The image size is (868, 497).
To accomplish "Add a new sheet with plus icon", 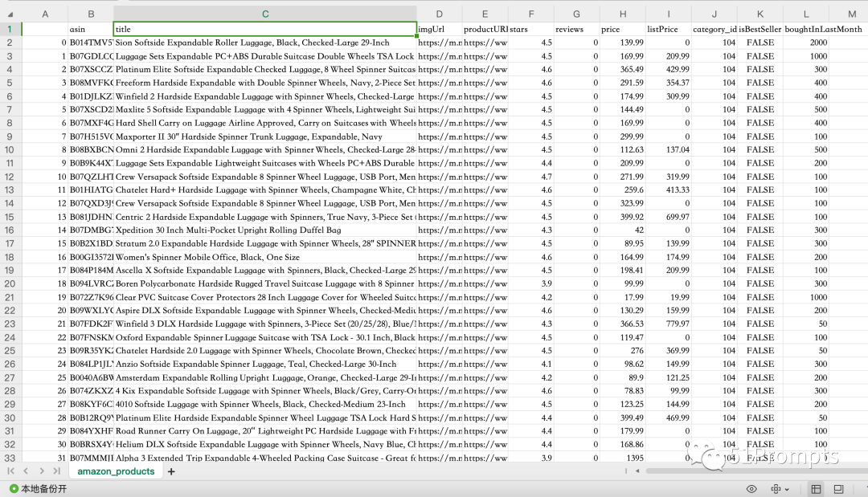I will (x=171, y=471).
